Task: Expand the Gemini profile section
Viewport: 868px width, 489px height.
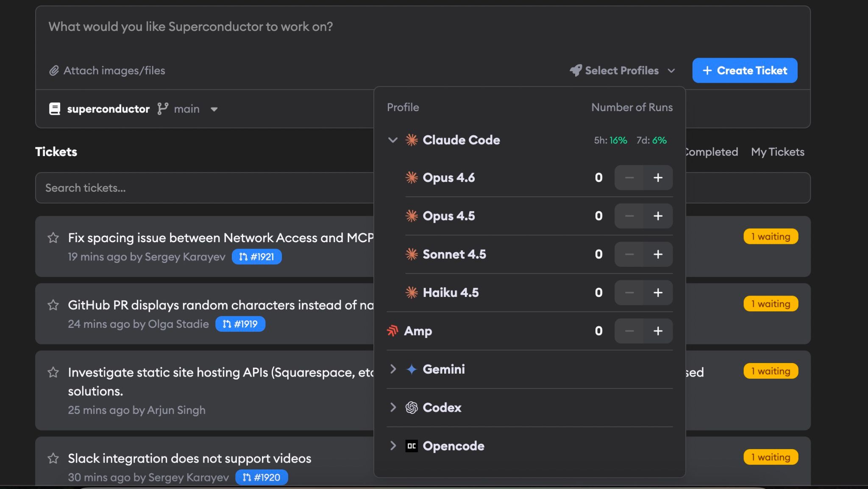Action: 392,369
